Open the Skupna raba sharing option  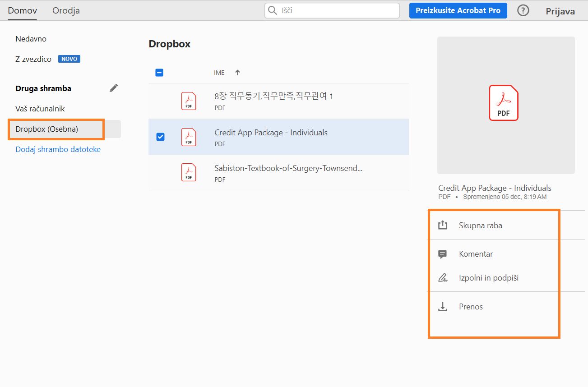coord(479,225)
